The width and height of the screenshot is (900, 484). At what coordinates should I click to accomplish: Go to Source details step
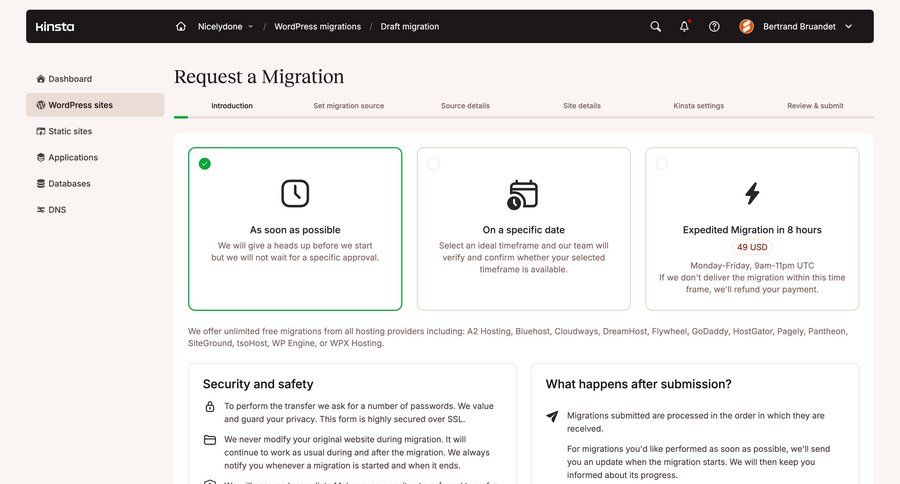pos(465,106)
